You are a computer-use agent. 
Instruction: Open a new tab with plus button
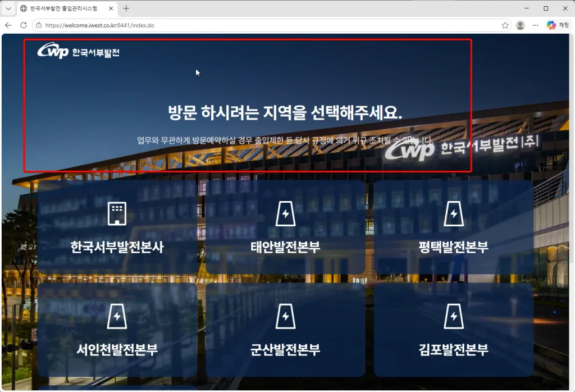click(126, 8)
